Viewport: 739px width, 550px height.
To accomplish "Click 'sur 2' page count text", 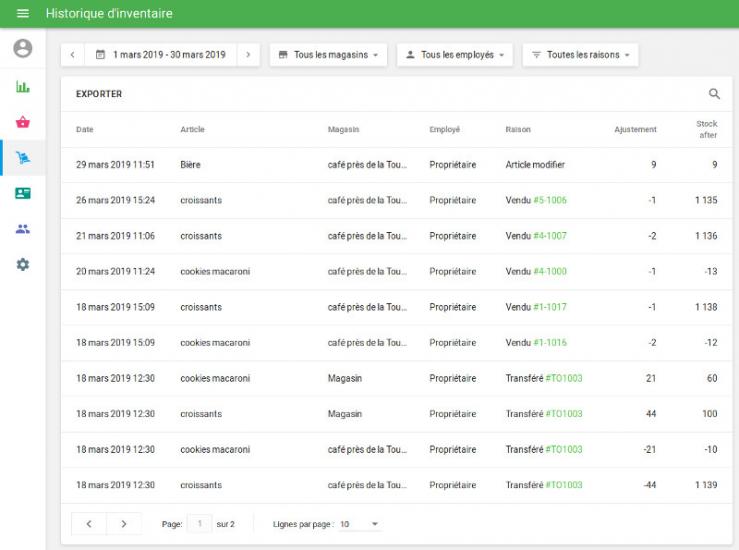I will 225,524.
